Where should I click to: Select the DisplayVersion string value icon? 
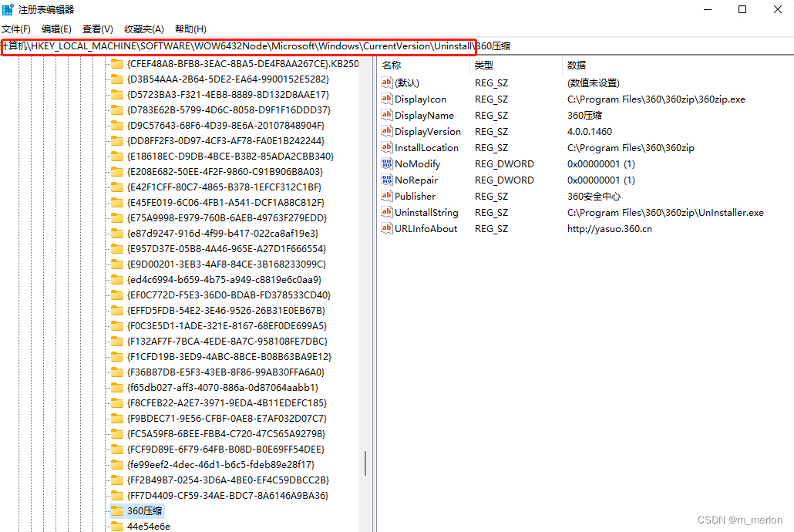[x=387, y=131]
